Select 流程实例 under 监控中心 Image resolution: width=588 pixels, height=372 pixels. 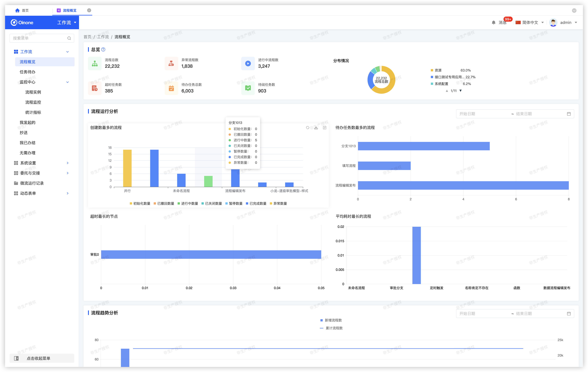(x=33, y=92)
